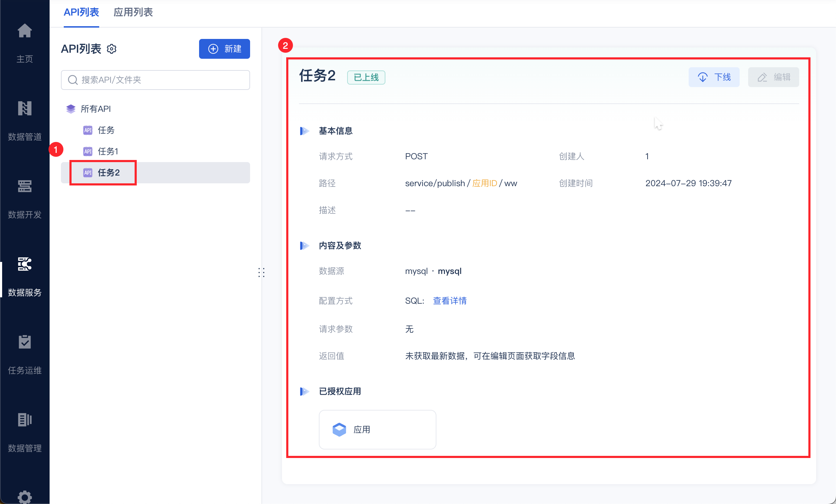
Task: Open the 查看详情 SQL link
Action: pyautogui.click(x=450, y=301)
